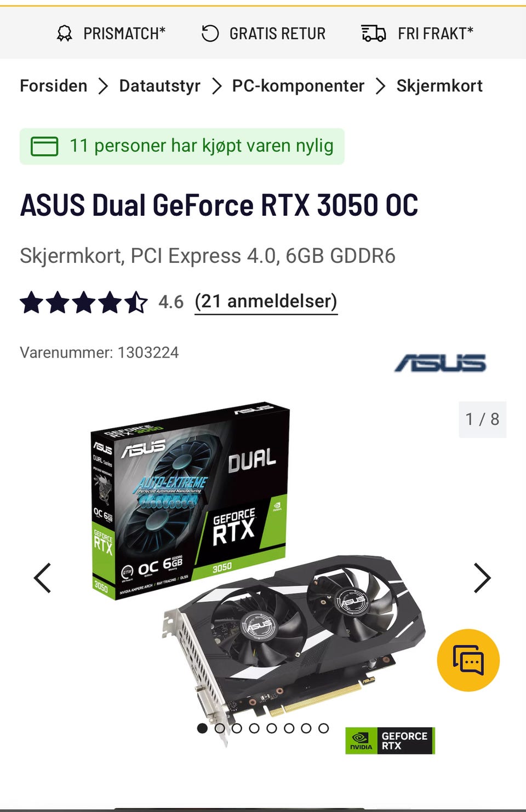Image resolution: width=526 pixels, height=812 pixels.
Task: Click the GeForce RTX badge logo
Action: click(390, 741)
